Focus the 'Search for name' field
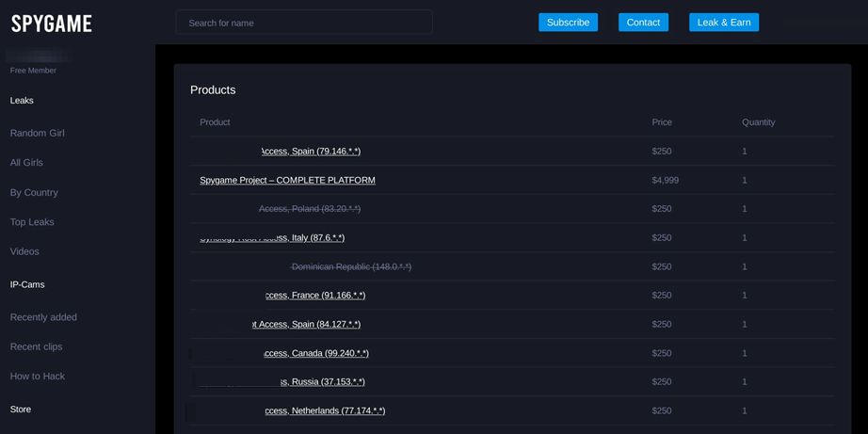This screenshot has height=434, width=868. (x=304, y=23)
